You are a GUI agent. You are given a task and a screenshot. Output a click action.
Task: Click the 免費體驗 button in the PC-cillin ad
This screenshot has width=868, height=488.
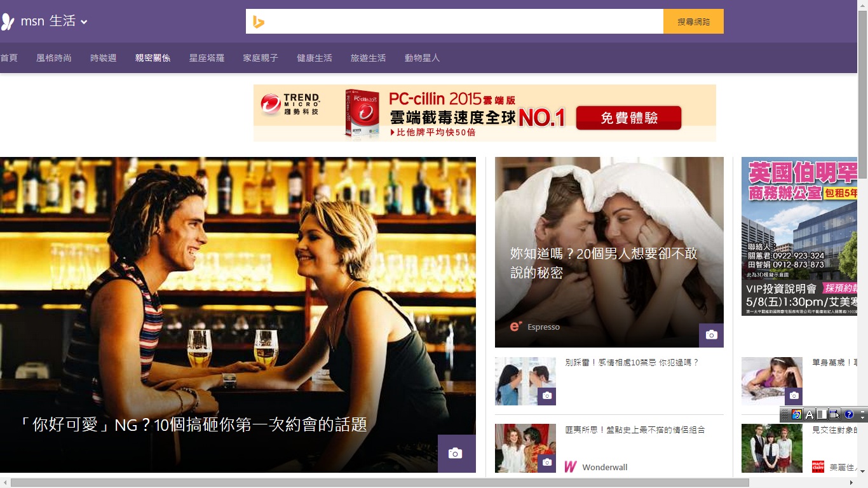pos(628,118)
